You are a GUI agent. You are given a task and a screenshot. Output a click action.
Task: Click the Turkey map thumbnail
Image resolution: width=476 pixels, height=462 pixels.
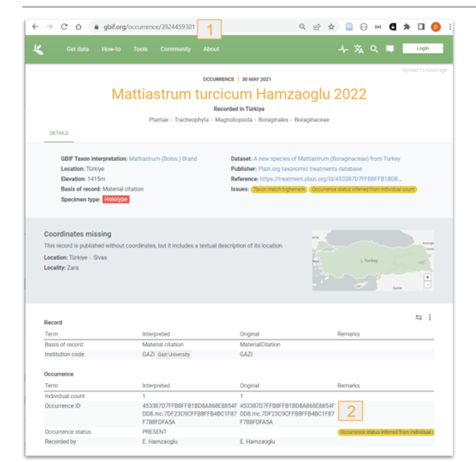(x=373, y=260)
